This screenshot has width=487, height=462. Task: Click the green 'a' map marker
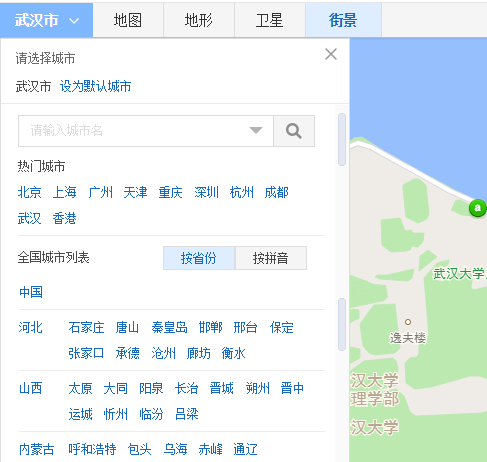pos(478,208)
